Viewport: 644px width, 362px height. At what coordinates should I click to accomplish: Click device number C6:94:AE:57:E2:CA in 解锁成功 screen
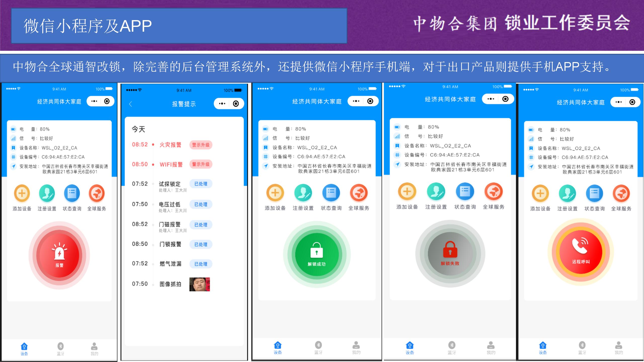point(321,157)
